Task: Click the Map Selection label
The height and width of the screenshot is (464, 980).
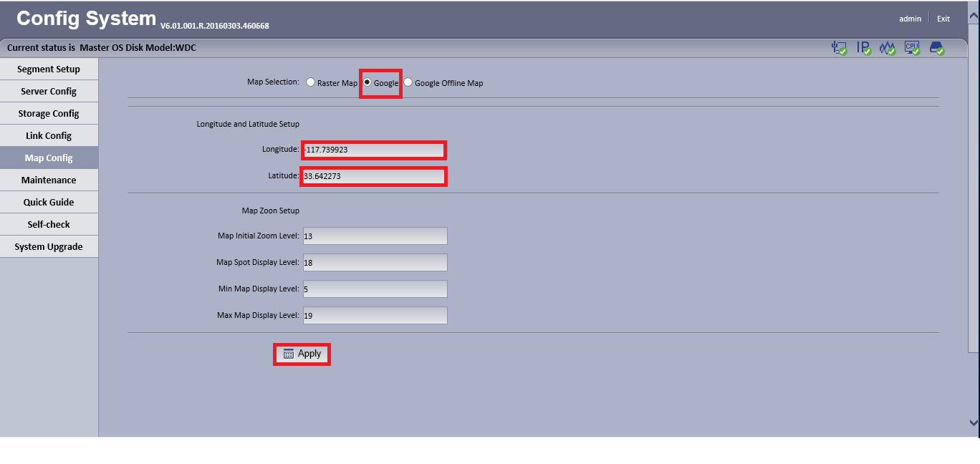Action: pos(273,82)
